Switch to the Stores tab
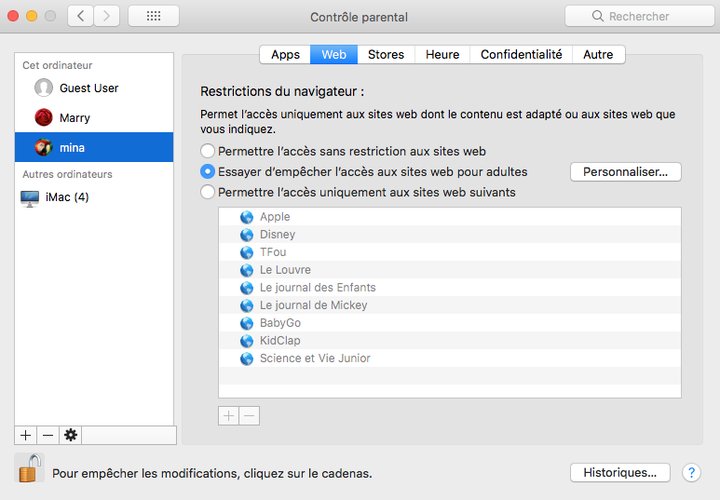Image resolution: width=720 pixels, height=500 pixels. pos(386,55)
